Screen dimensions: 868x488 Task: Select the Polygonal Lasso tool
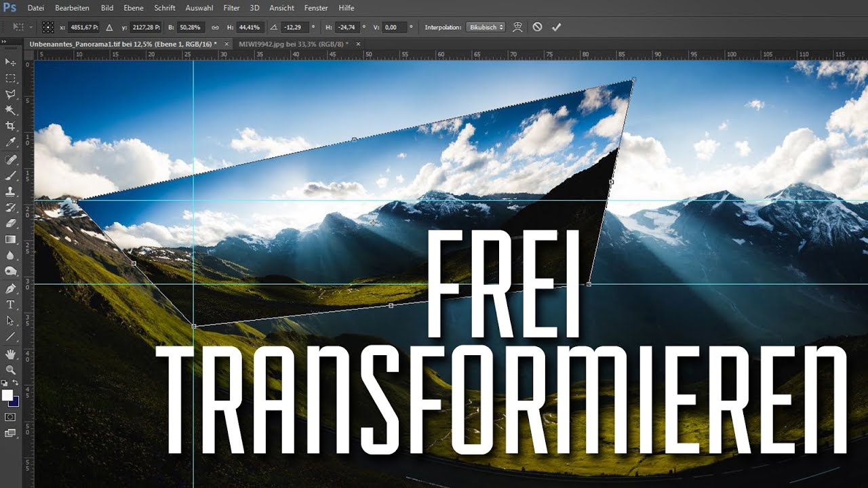(10, 94)
